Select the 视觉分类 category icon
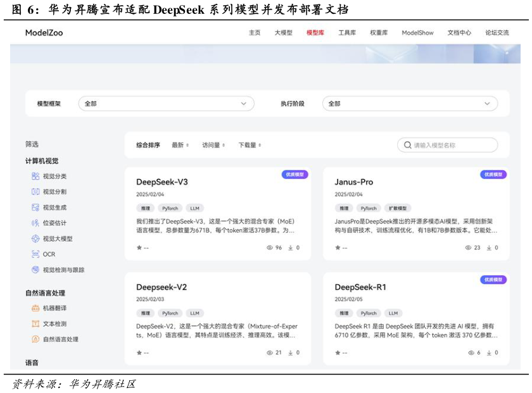532x393 pixels. coord(37,177)
